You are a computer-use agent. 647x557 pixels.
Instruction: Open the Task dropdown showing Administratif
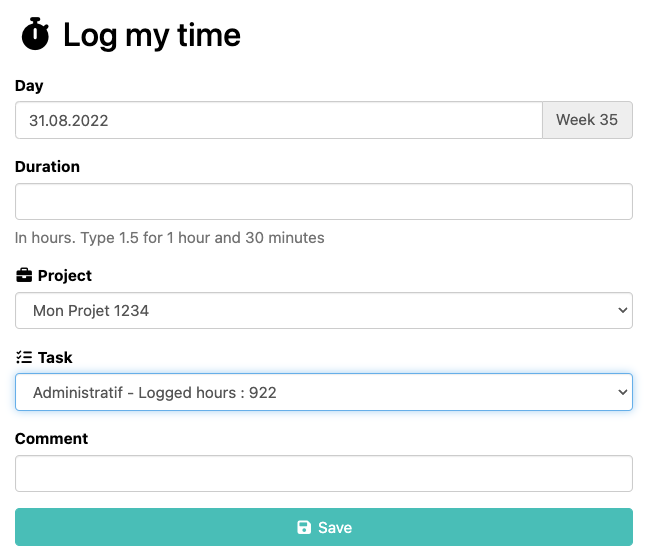pos(323,393)
